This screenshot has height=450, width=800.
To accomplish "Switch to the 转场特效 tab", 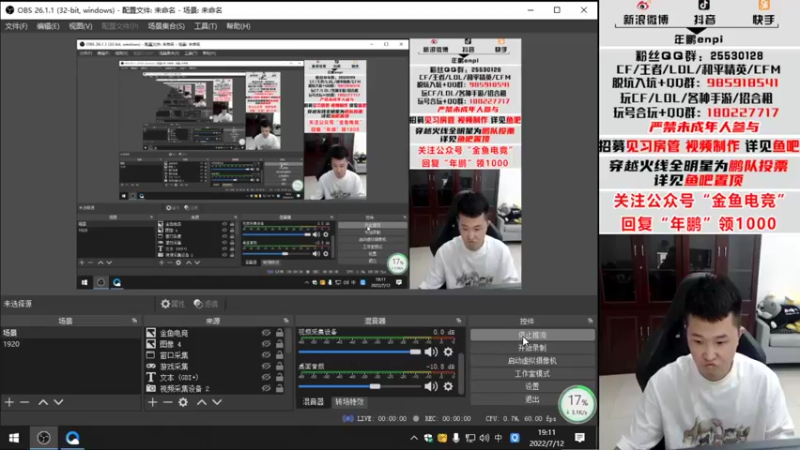I will 349,402.
